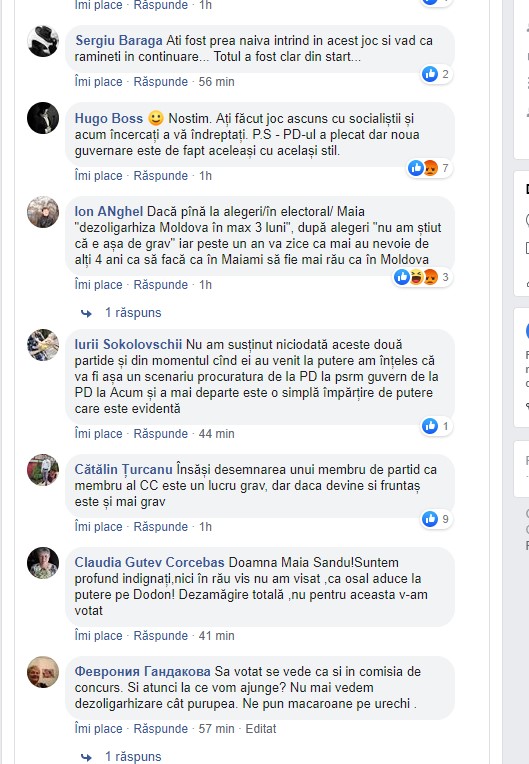The width and height of the screenshot is (529, 764).
Task: Click Îmi place under Hugo Boss comment
Action: pos(98,175)
